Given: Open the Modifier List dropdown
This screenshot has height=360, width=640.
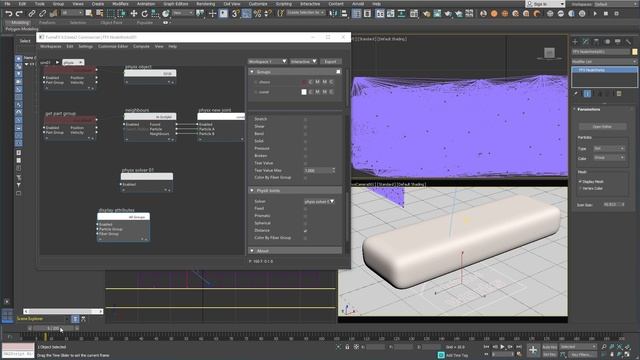Looking at the screenshot, I should (604, 62).
